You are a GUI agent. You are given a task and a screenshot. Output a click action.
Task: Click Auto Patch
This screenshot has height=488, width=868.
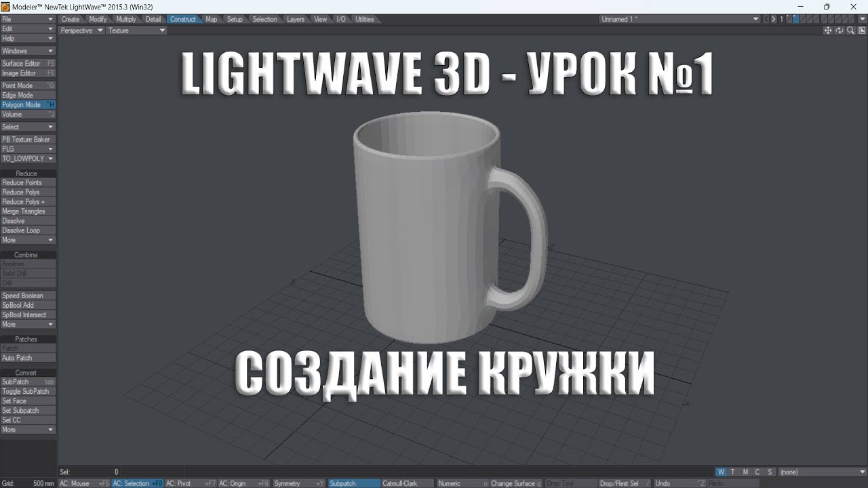[x=28, y=357]
